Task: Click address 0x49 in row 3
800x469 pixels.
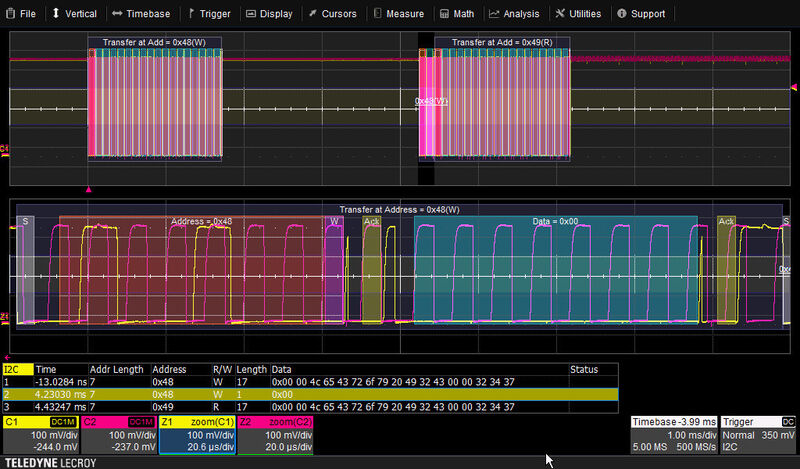Action: click(163, 407)
